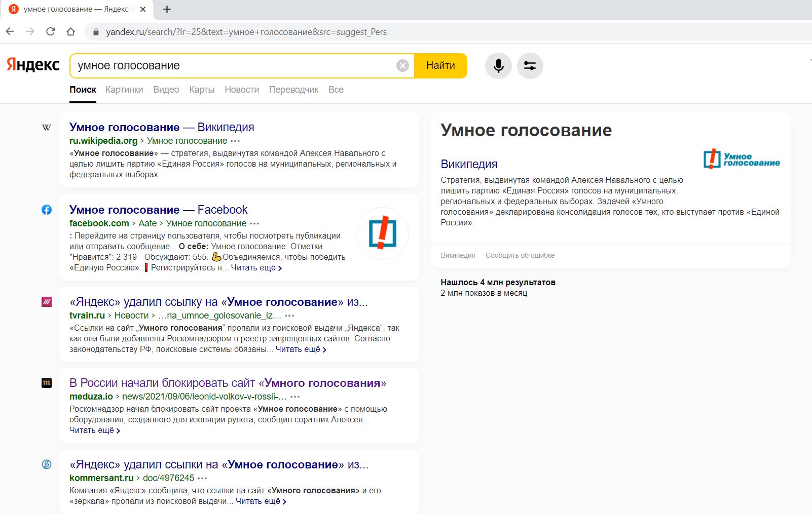The image size is (812, 514).
Task: Click the browser back arrow
Action: click(10, 31)
